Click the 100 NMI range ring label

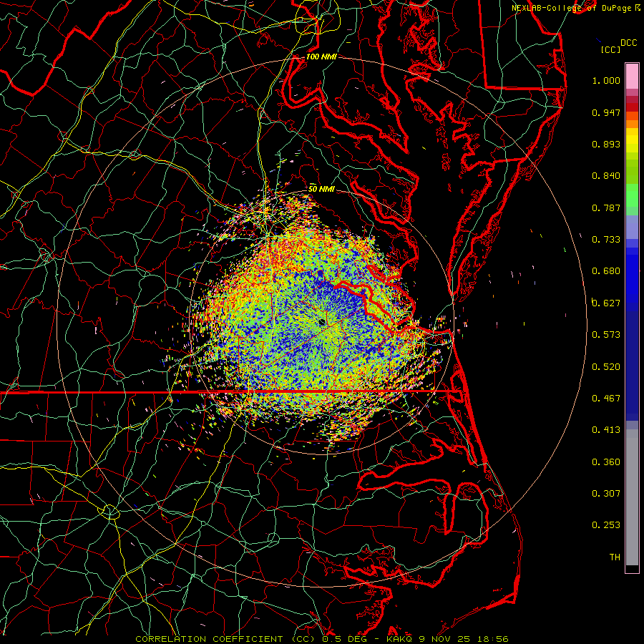(x=321, y=57)
